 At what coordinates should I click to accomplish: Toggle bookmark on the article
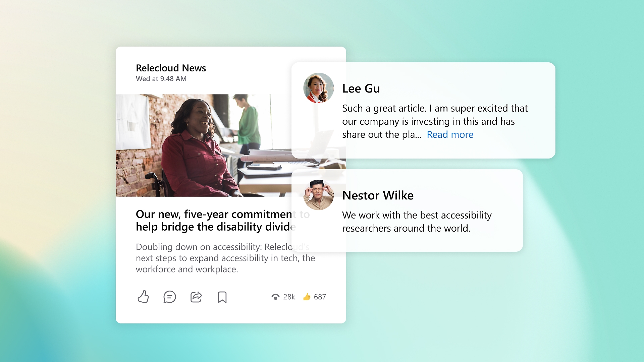point(222,297)
